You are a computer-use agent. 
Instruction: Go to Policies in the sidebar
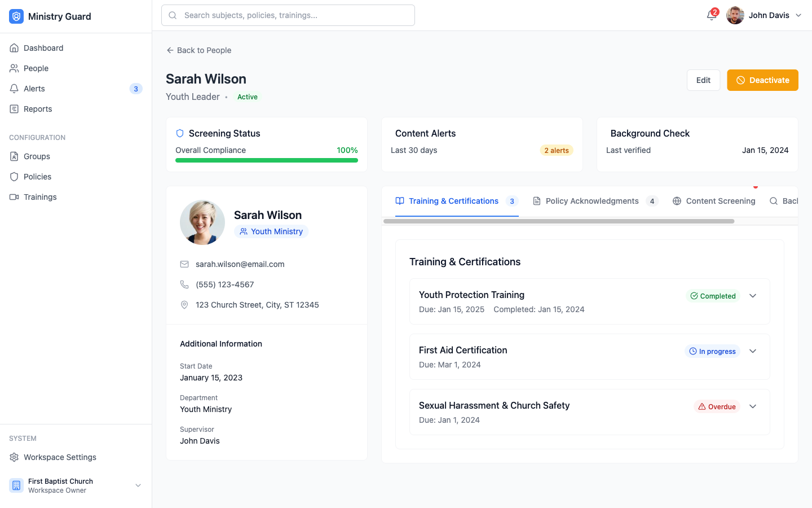[x=37, y=177]
